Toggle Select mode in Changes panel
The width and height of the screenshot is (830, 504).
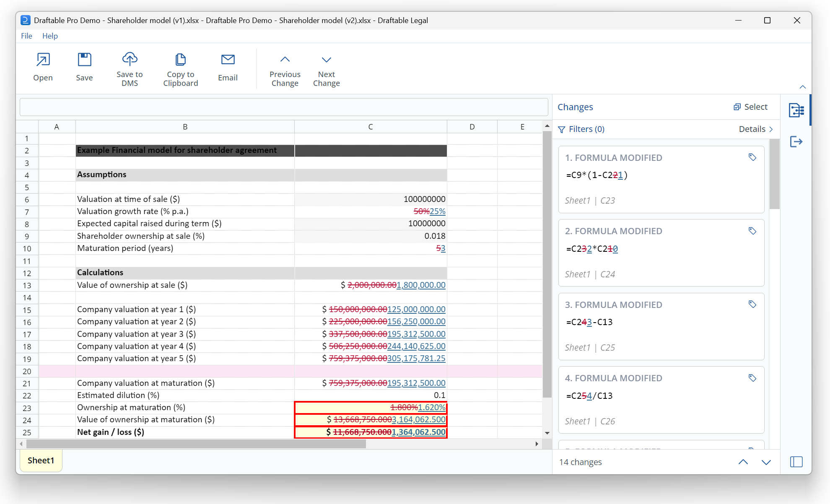pyautogui.click(x=751, y=107)
